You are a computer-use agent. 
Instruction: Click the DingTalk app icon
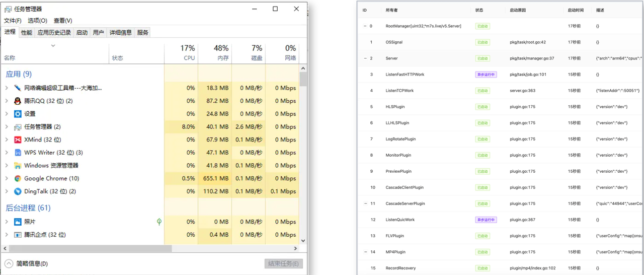pyautogui.click(x=18, y=191)
